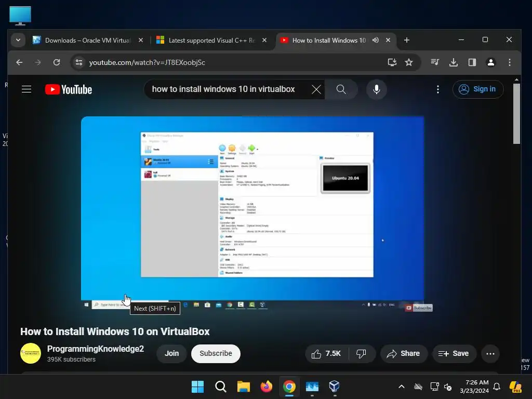
Task: Open This PC desktop icon
Action: coord(20,16)
